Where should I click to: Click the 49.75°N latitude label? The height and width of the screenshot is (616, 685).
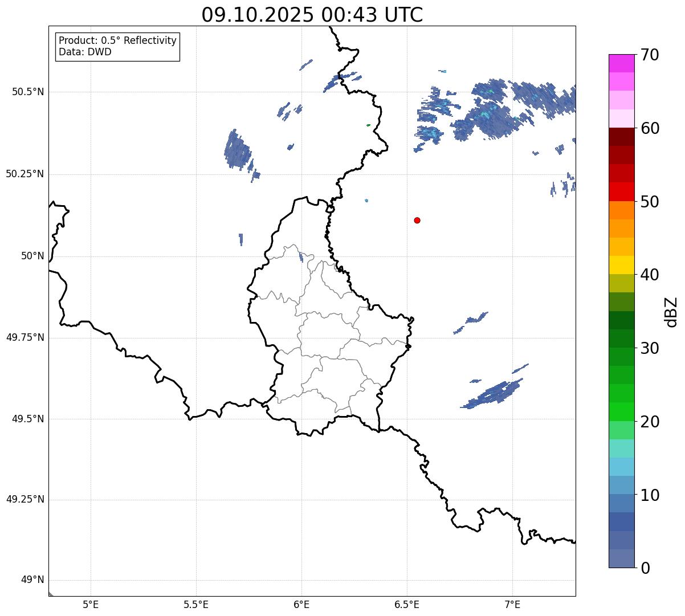pyautogui.click(x=25, y=337)
